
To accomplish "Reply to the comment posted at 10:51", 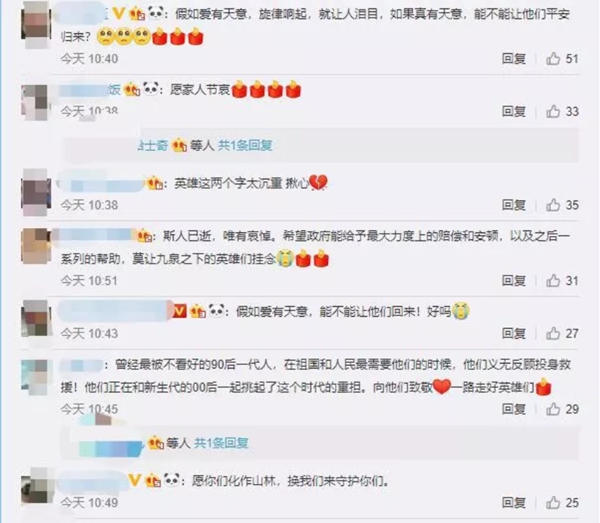I will click(x=514, y=281).
